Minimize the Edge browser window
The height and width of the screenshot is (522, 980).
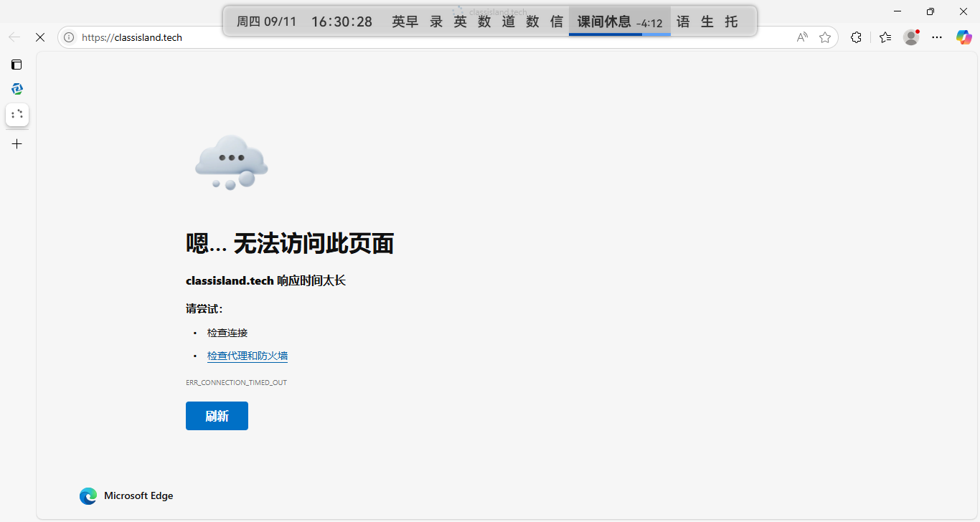pos(897,11)
